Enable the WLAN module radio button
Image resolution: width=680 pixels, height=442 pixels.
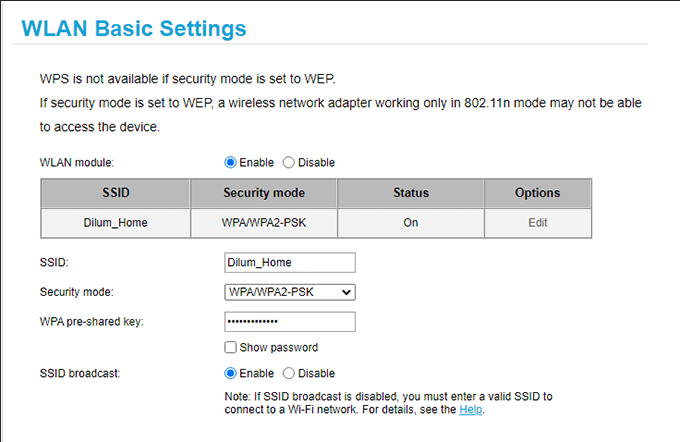(x=230, y=162)
